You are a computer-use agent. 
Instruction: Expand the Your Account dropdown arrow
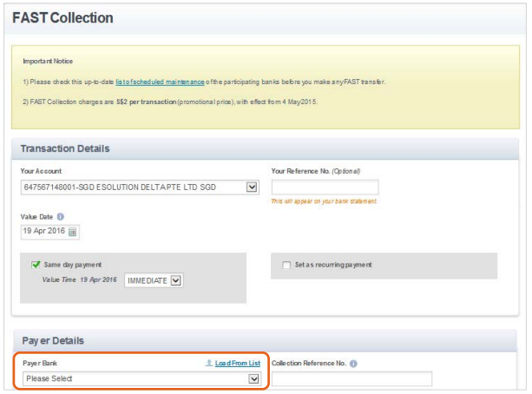[252, 187]
